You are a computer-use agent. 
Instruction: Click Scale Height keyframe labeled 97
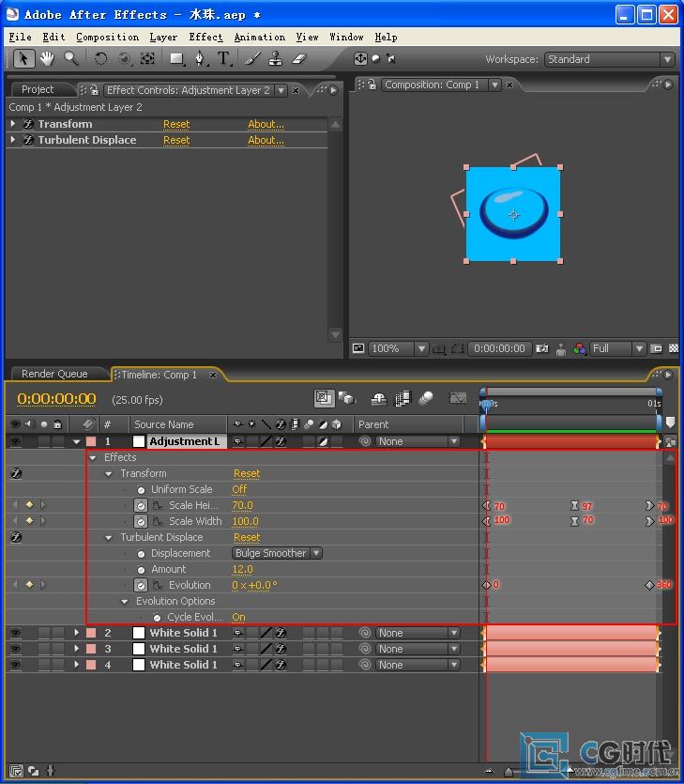click(x=574, y=506)
